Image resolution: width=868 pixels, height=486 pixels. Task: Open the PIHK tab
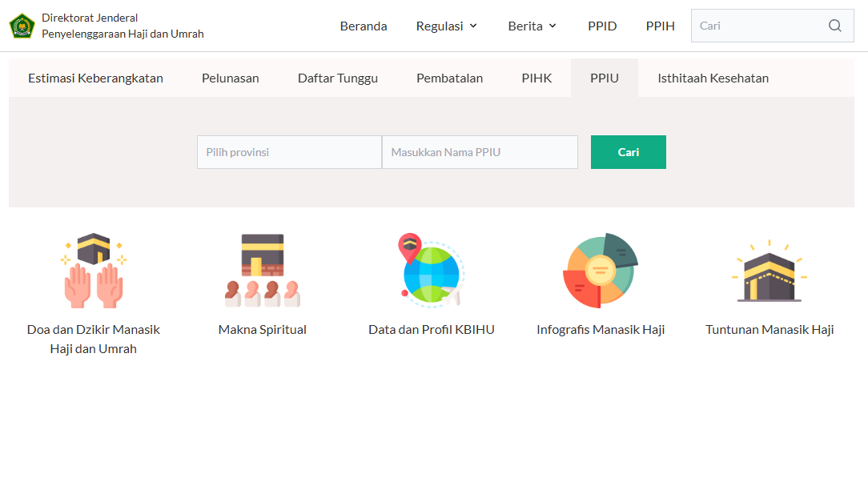[536, 78]
